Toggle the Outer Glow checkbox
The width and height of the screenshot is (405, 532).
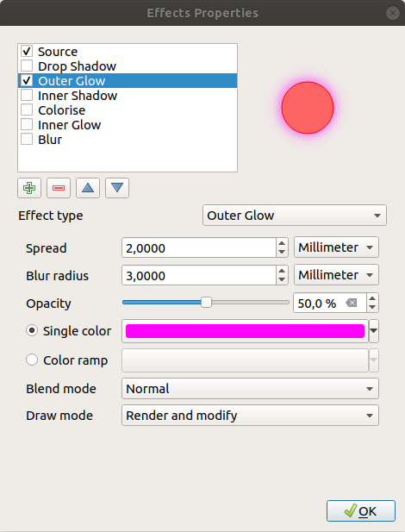[27, 80]
